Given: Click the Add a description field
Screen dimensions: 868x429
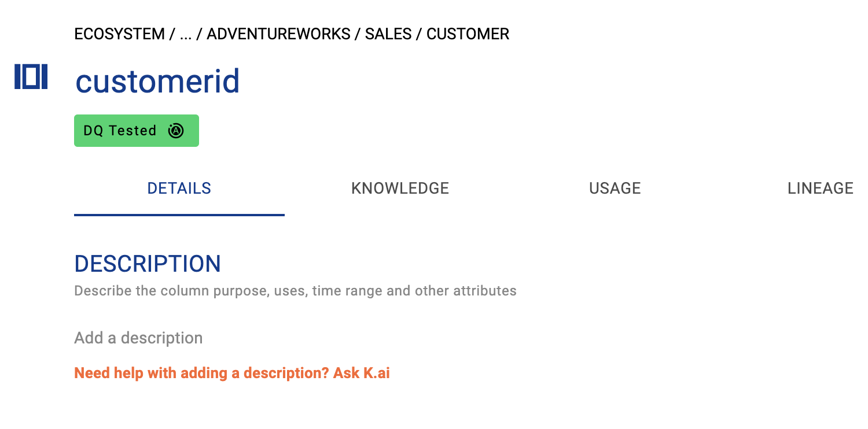Looking at the screenshot, I should click(138, 338).
